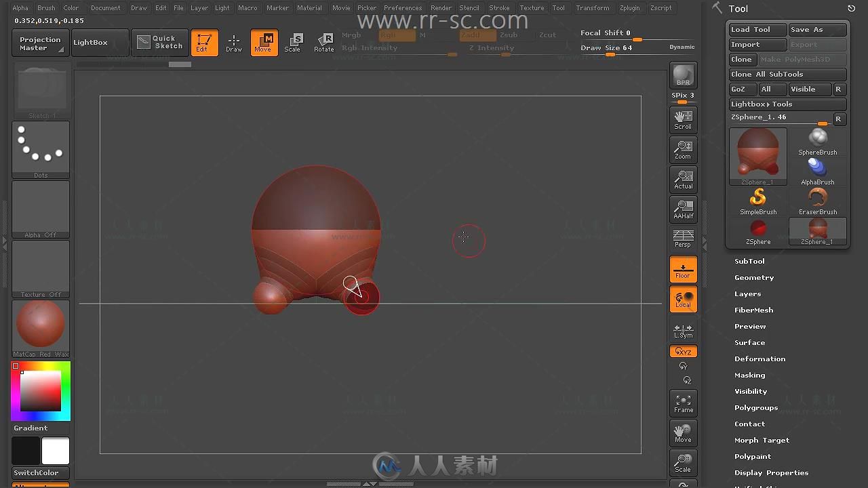Screen dimensions: 868x488
Task: Expand the Morph Target section
Action: (762, 440)
